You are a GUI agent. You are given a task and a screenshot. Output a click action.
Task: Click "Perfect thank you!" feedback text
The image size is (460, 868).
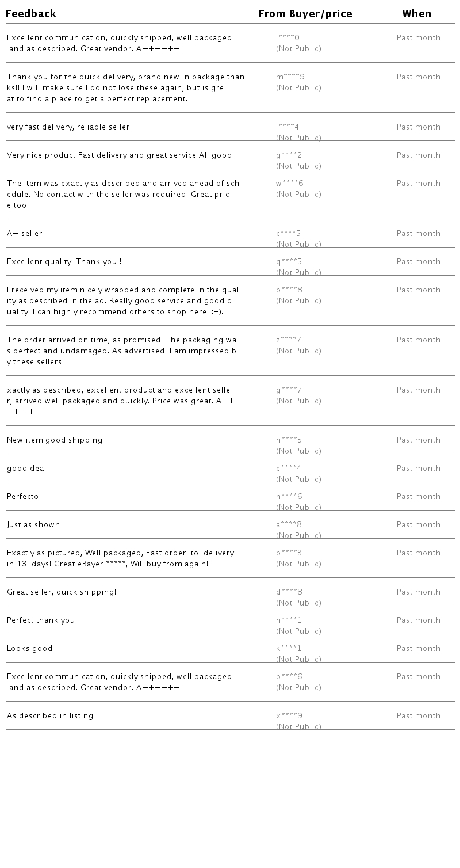click(x=42, y=620)
